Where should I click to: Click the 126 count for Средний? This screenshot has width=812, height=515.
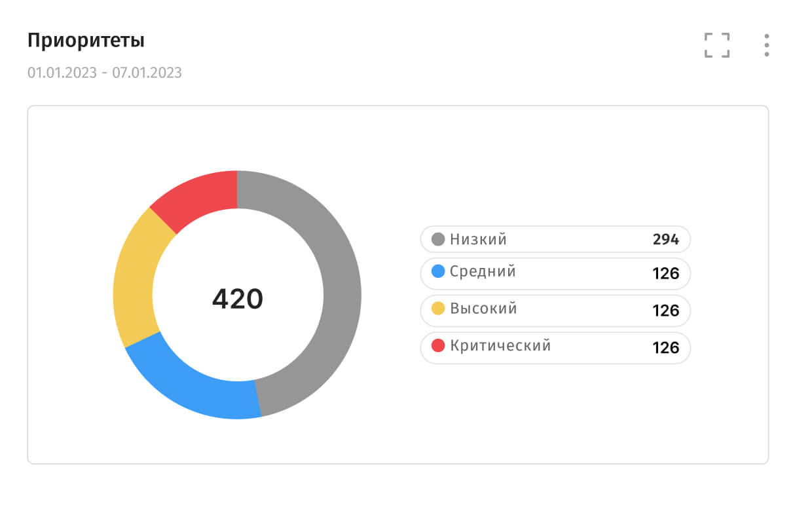pyautogui.click(x=666, y=273)
